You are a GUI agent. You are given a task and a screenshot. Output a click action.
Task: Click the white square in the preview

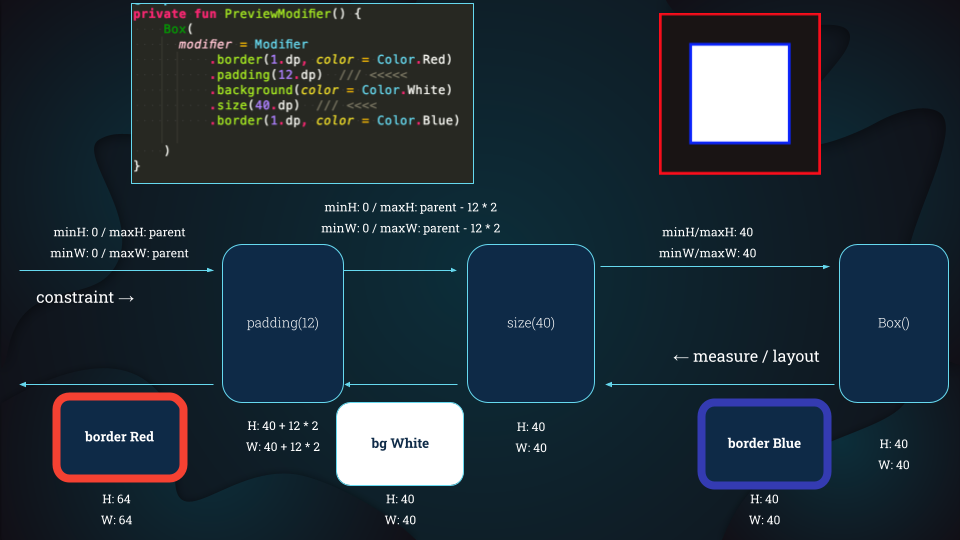pyautogui.click(x=740, y=94)
